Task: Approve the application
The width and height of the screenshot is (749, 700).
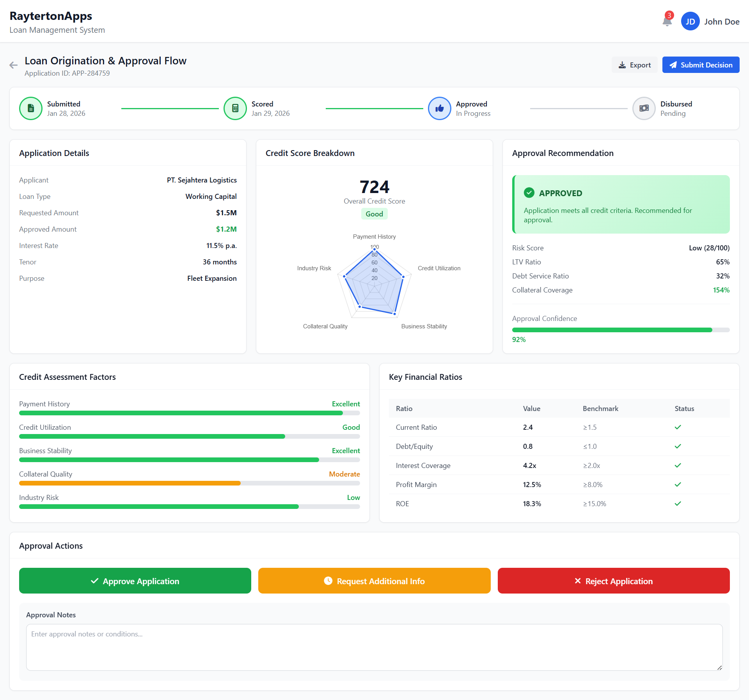Action: (135, 581)
